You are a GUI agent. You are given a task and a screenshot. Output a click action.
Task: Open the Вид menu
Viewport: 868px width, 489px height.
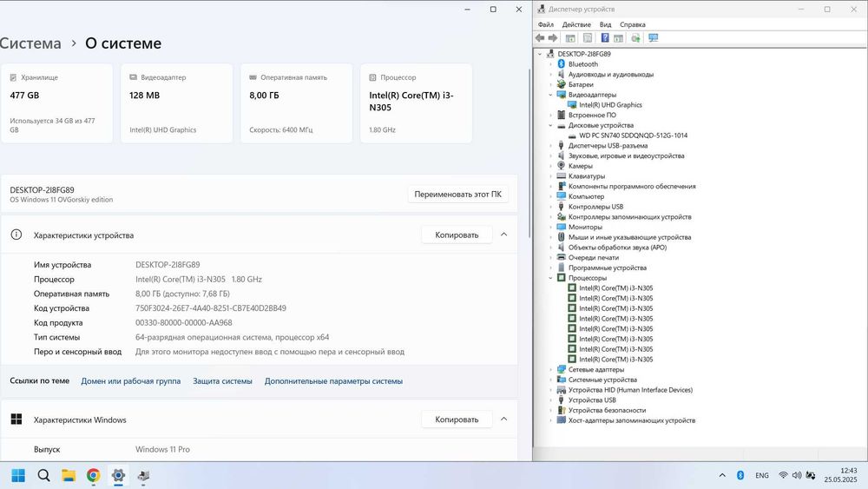point(606,25)
